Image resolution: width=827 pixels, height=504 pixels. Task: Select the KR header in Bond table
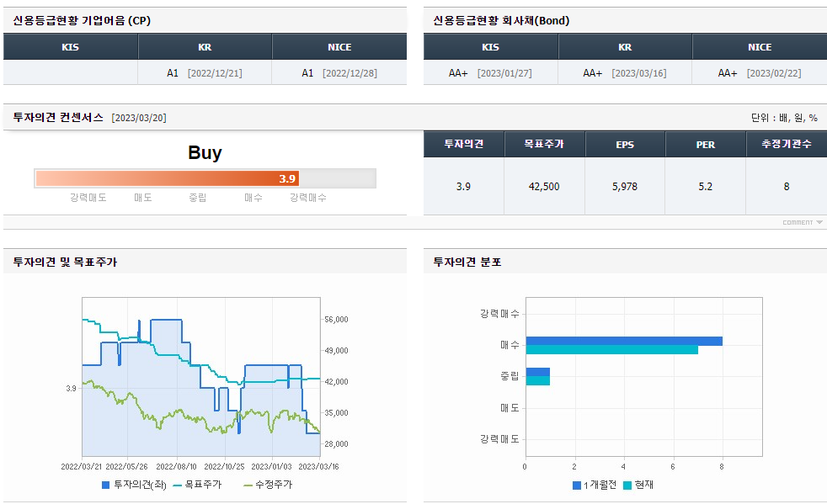625,47
